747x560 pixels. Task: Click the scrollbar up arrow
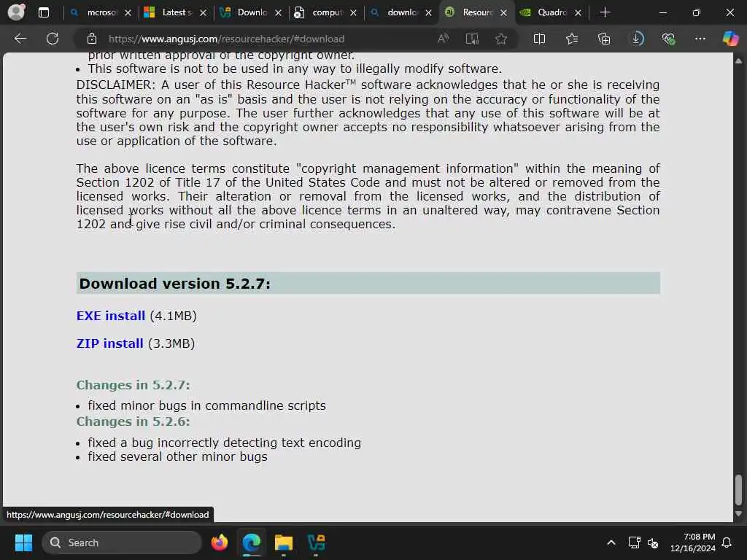[x=738, y=61]
